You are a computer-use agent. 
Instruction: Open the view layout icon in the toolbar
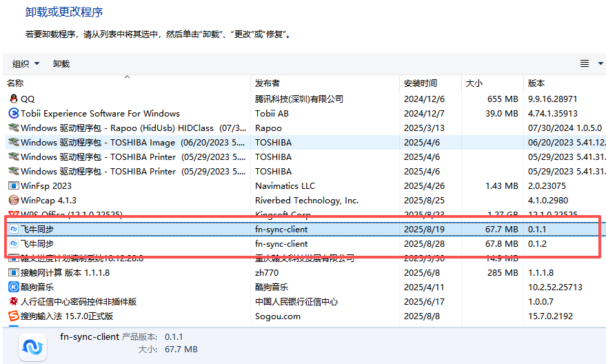pos(585,63)
